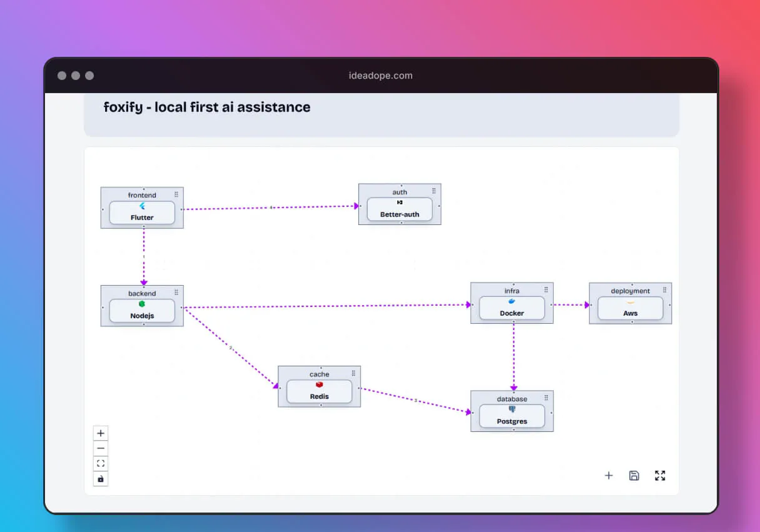Click the Docker whale icon

(512, 302)
